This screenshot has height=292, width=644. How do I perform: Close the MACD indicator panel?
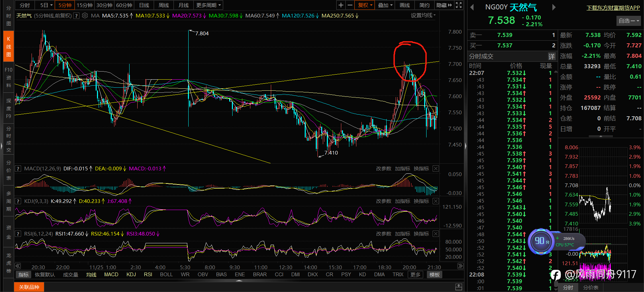point(436,169)
